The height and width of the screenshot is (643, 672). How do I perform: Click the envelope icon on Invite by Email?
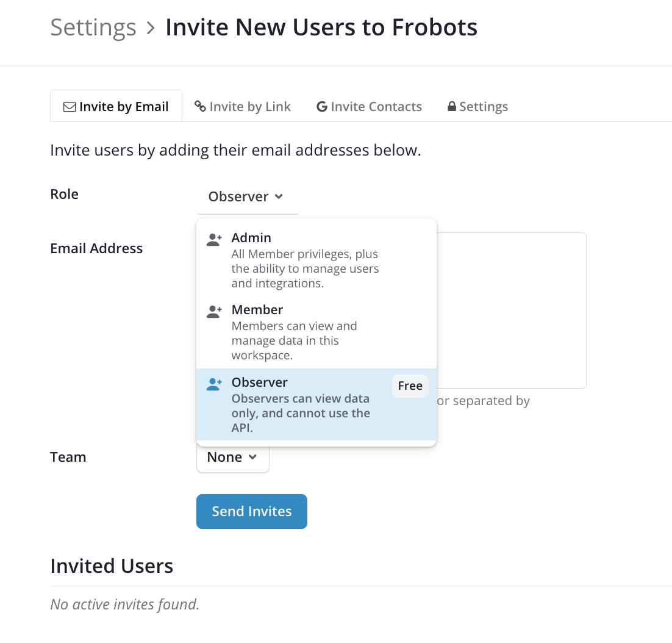point(70,107)
